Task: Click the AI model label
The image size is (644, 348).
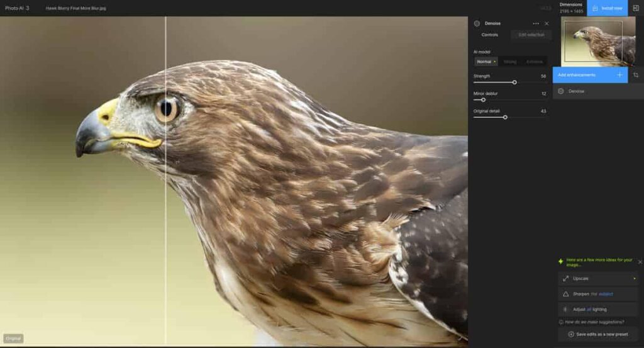Action: point(482,52)
